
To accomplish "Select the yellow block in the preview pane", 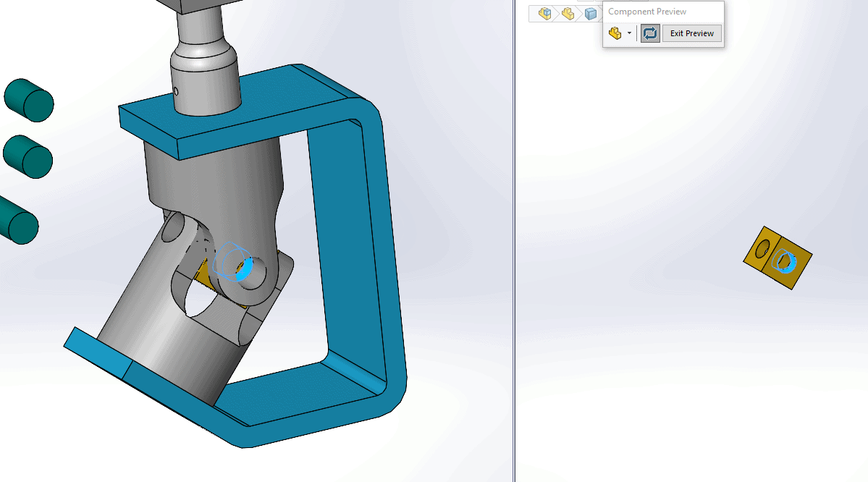I will 778,258.
